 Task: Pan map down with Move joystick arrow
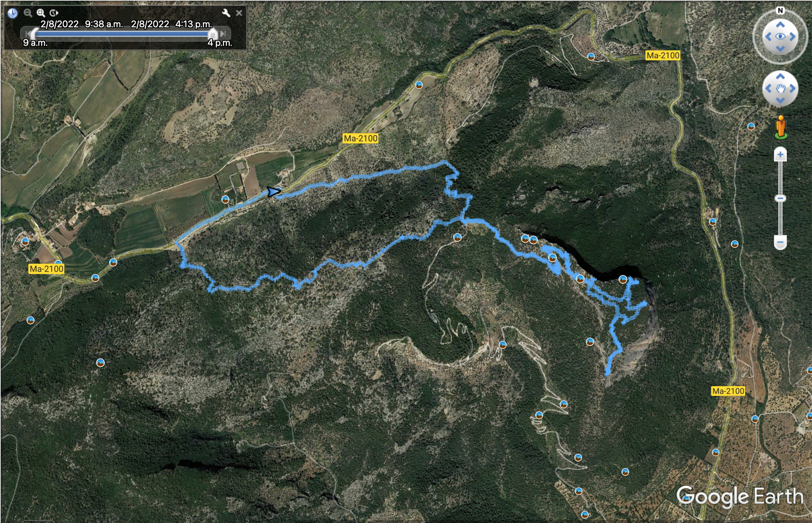(780, 100)
